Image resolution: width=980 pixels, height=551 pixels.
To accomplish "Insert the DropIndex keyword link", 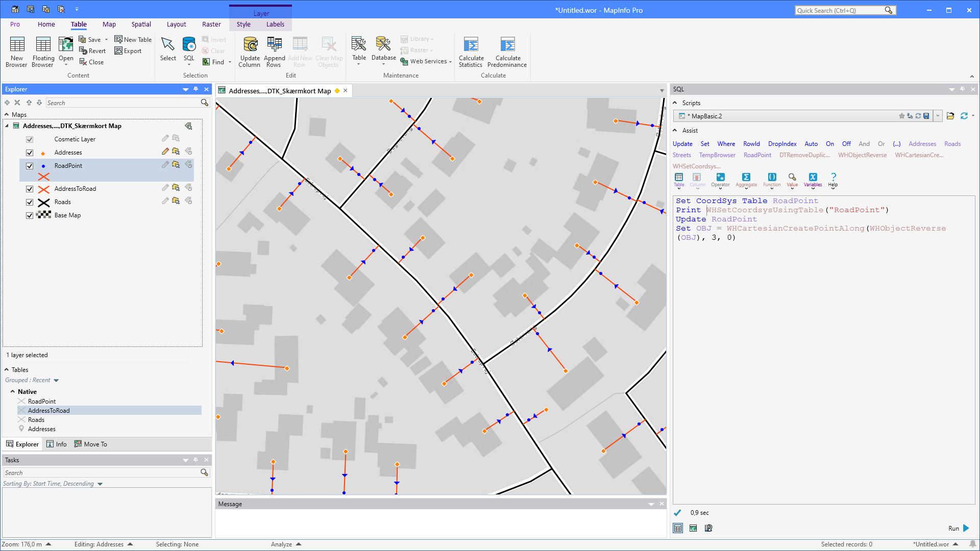I will pyautogui.click(x=782, y=144).
